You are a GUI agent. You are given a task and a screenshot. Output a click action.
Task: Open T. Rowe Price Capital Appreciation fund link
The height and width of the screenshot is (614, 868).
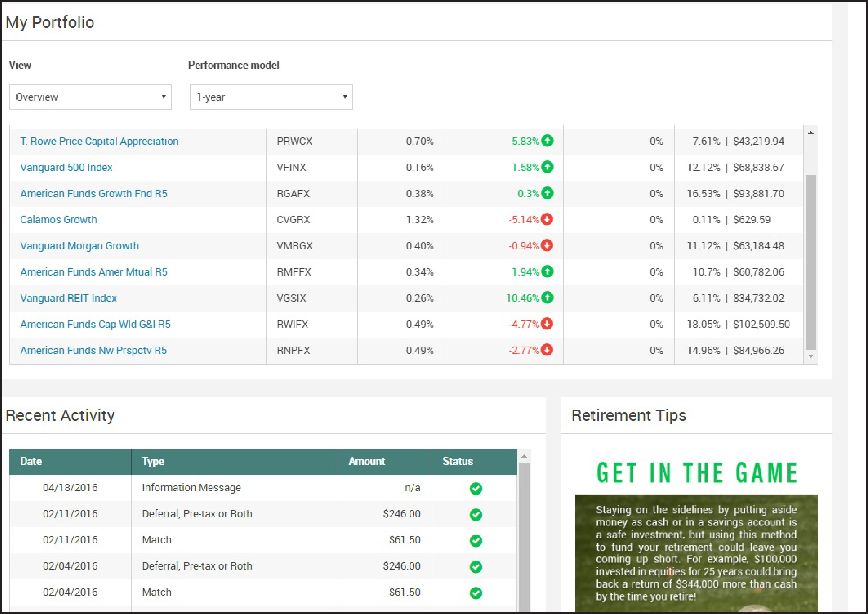[99, 141]
